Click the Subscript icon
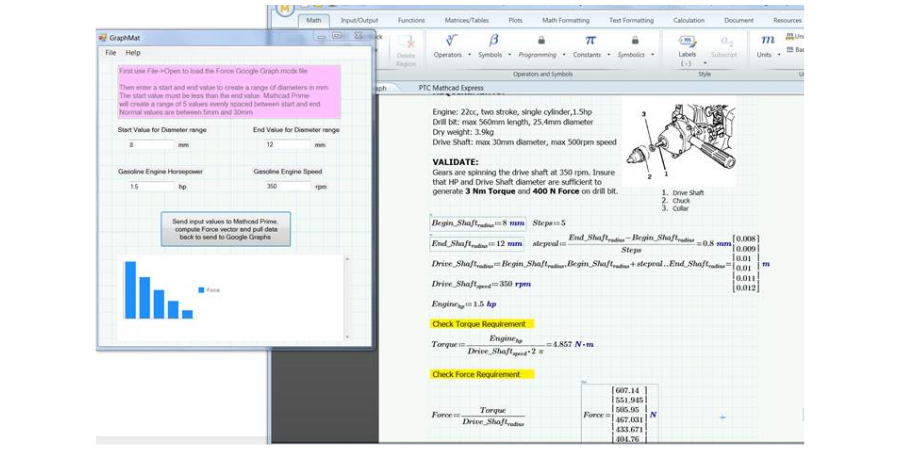 [727, 41]
